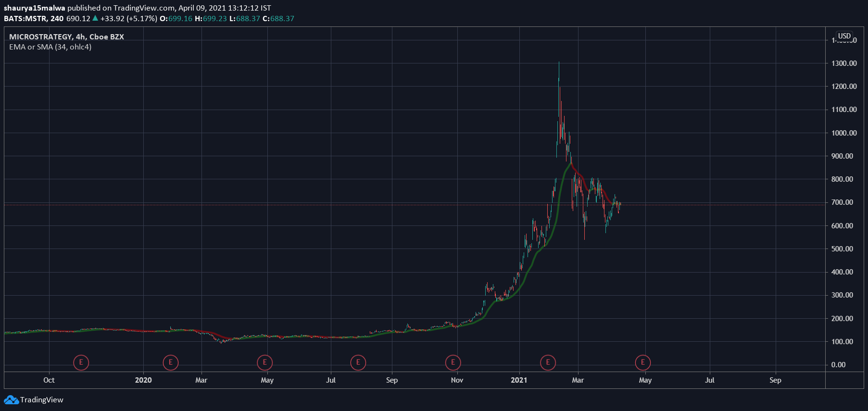Screen dimensions: 868x411
Task: Click the EMA or SMA (34, ohlc4) indicator label
Action: click(x=50, y=47)
